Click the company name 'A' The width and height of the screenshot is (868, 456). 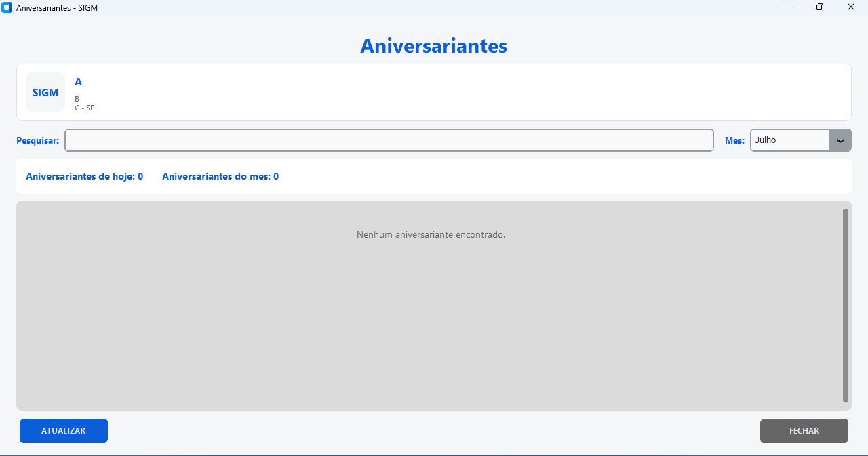coord(79,82)
